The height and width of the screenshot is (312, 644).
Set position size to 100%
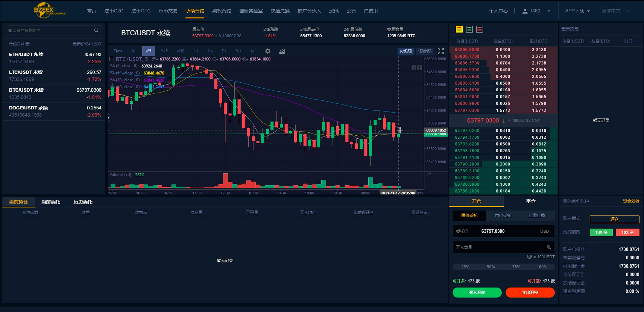[542, 267]
